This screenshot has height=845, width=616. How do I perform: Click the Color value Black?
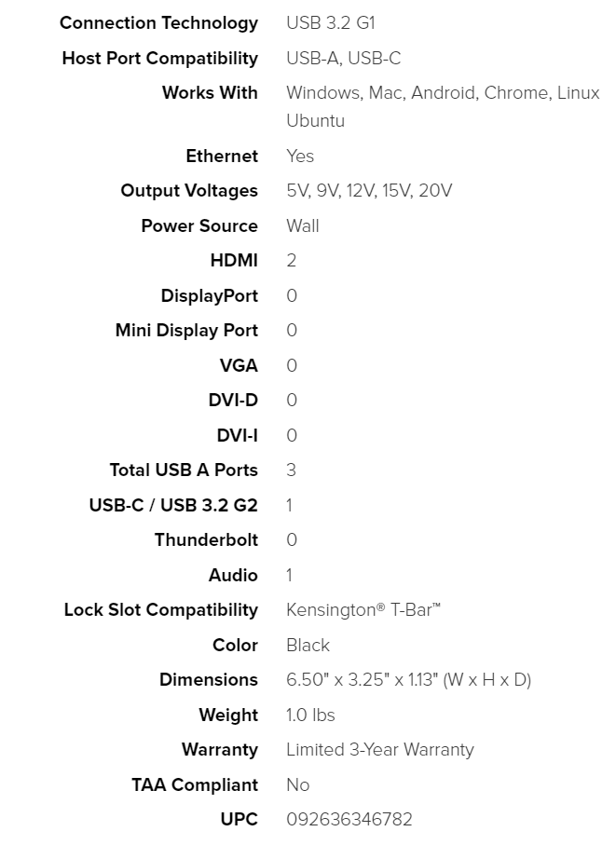coord(308,646)
